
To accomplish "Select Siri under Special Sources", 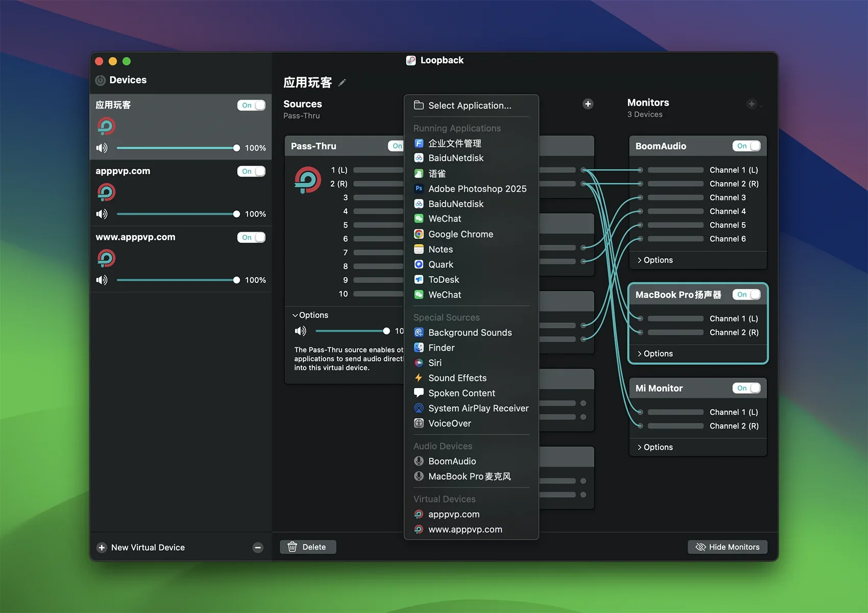I will [x=471, y=363].
